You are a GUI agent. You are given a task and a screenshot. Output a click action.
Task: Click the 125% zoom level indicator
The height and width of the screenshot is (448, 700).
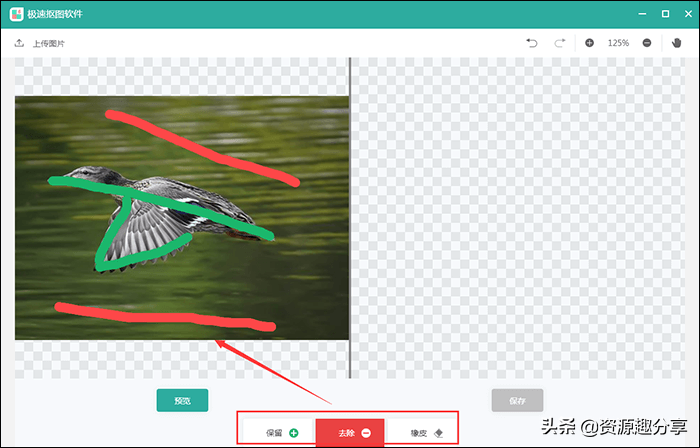point(618,43)
